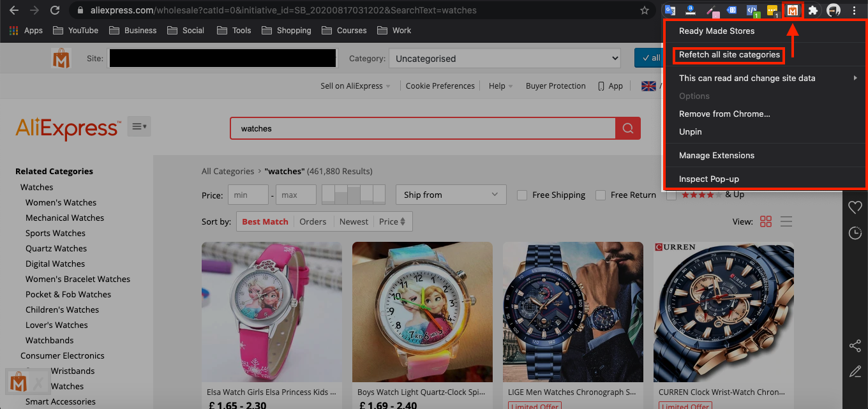Open the blue tag extension icon
Viewport: 868px width, 409px height.
(732, 11)
